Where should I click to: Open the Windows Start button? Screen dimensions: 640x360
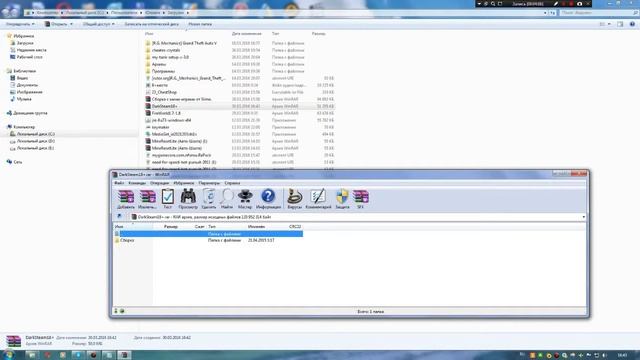pos(9,355)
